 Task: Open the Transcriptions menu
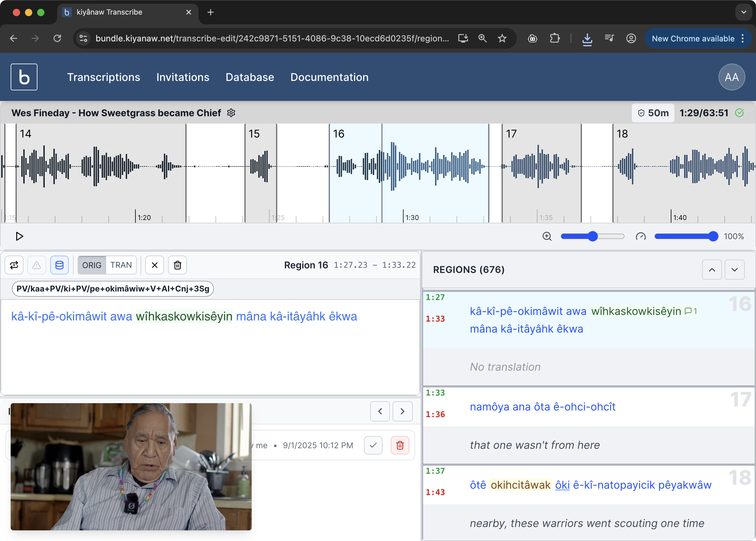coord(103,77)
